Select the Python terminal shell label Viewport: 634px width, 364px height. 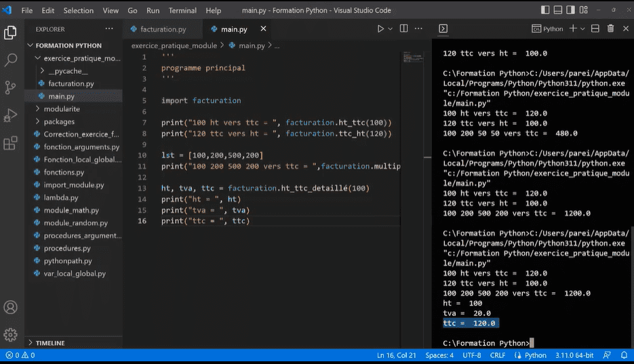[547, 28]
